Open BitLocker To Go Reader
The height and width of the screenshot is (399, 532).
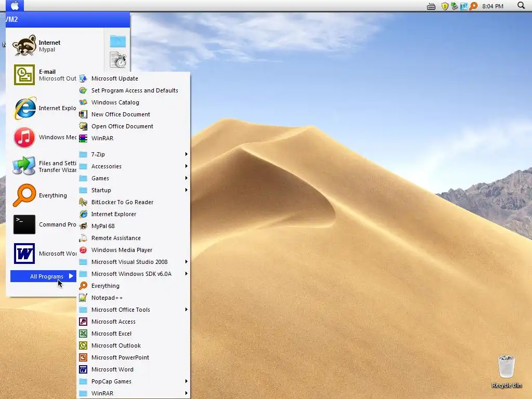(x=134, y=202)
